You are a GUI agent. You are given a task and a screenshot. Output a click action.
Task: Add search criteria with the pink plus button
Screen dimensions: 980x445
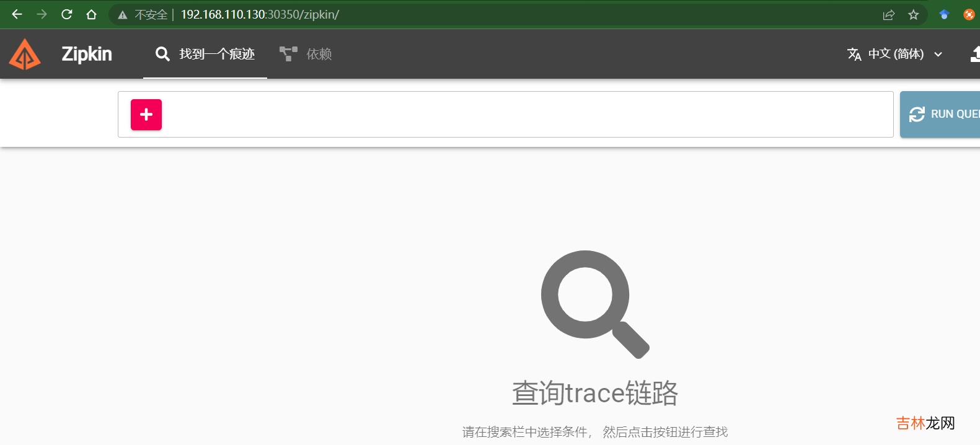[x=146, y=115]
